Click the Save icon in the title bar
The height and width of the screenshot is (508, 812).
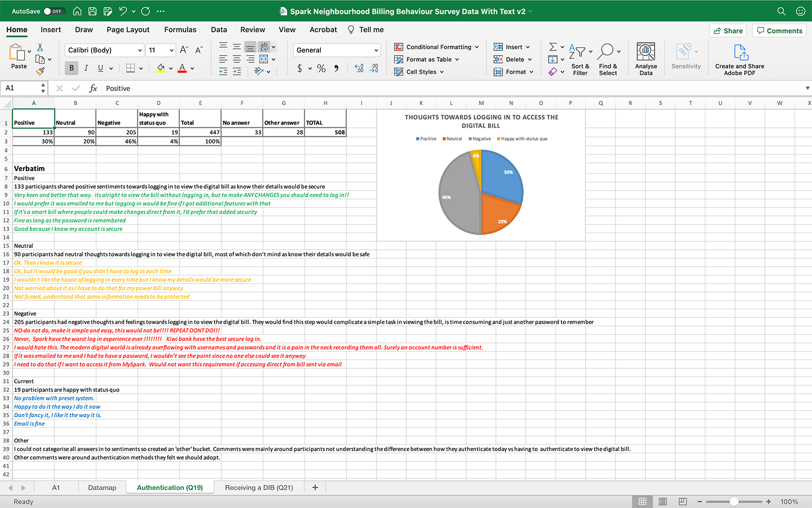92,11
